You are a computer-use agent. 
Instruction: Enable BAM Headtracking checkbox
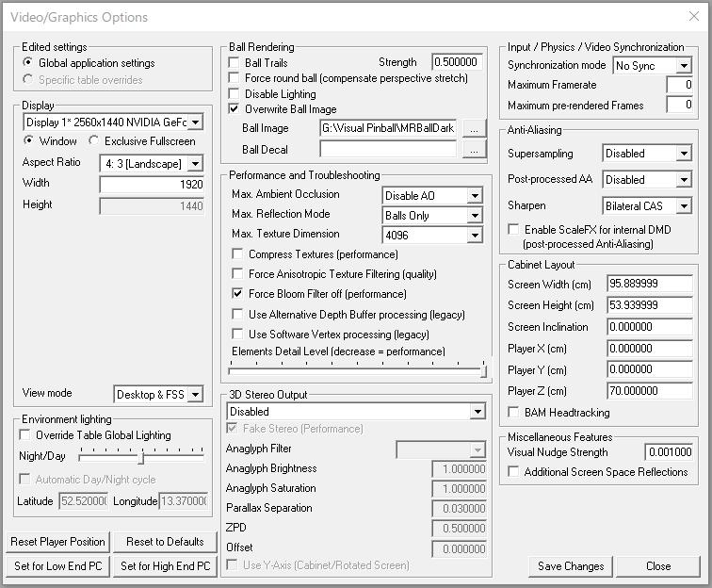(513, 412)
